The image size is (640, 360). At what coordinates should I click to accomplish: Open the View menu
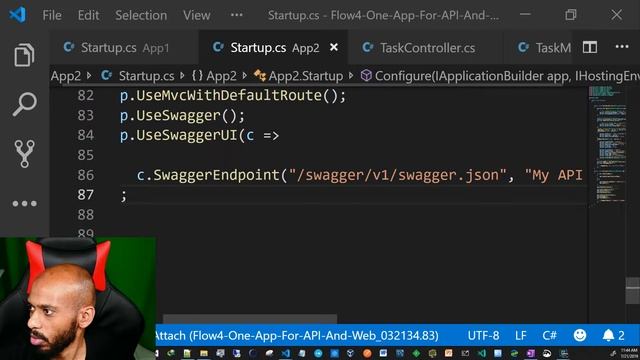tap(196, 16)
